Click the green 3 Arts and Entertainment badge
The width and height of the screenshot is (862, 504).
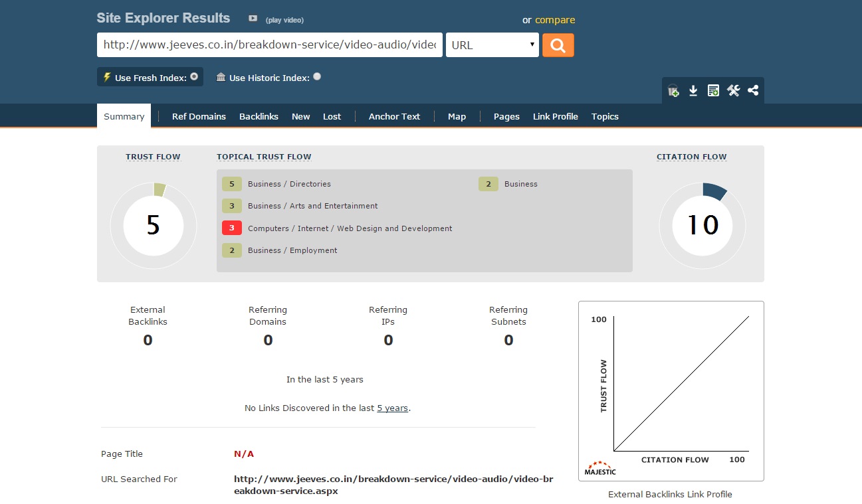coord(232,206)
